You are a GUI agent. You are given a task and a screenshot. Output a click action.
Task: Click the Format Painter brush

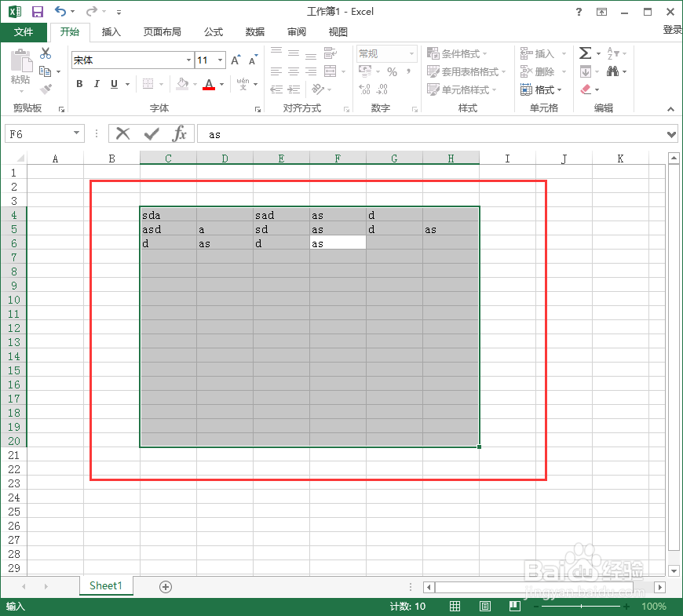(x=46, y=89)
